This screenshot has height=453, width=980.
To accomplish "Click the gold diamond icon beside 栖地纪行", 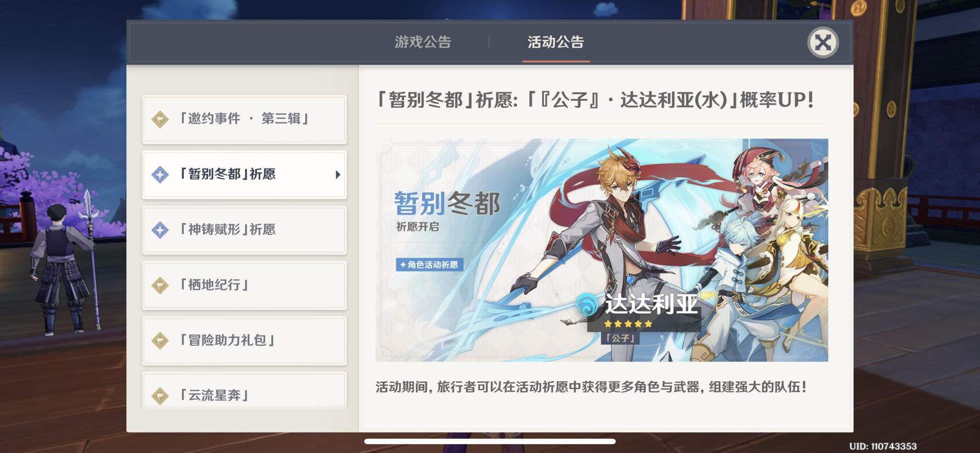I will coord(160,285).
